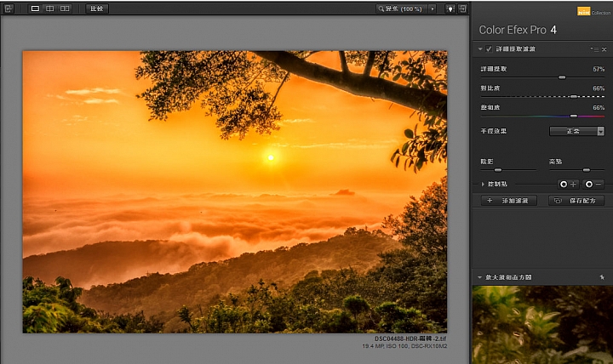613x364 pixels.
Task: Click the 比較 compare button
Action: 97,9
